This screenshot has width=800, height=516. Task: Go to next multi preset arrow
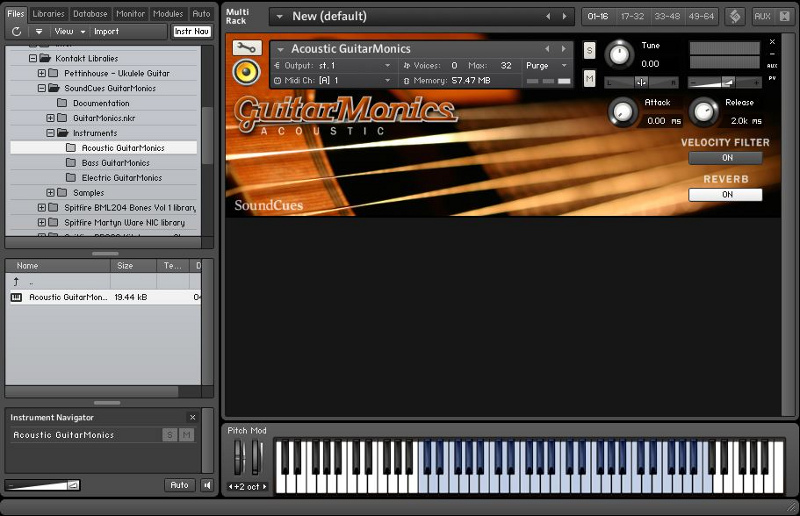(x=564, y=16)
